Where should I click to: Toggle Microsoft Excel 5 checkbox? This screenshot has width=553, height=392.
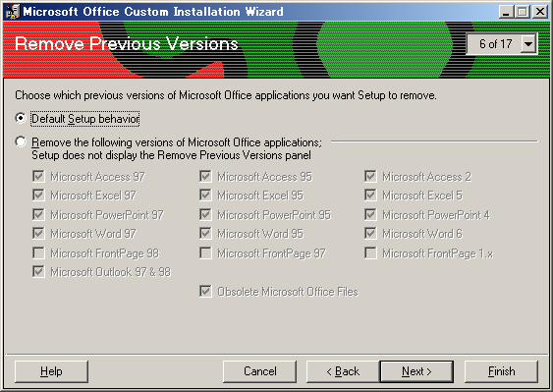pyautogui.click(x=370, y=196)
